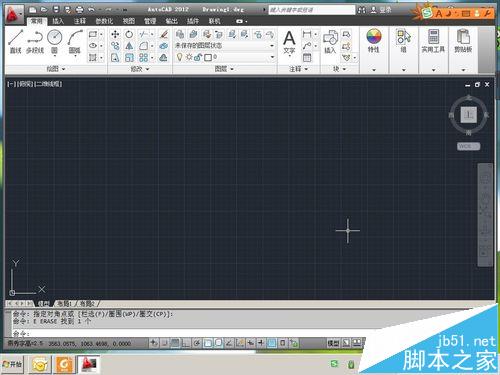Open the Properties (特性) color wheel panel
Image resolution: width=500 pixels, height=375 pixels.
374,41
